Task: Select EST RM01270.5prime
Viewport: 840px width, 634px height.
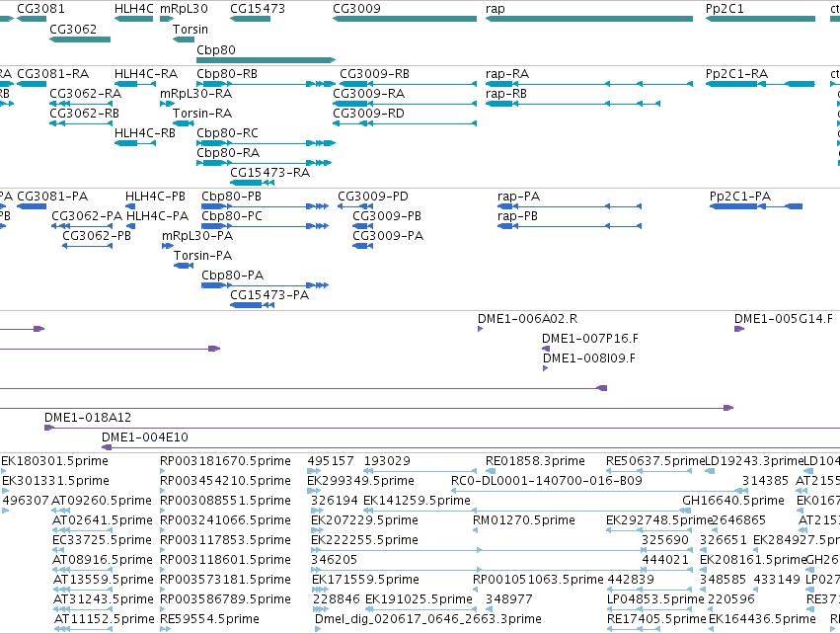Action: 524,520
